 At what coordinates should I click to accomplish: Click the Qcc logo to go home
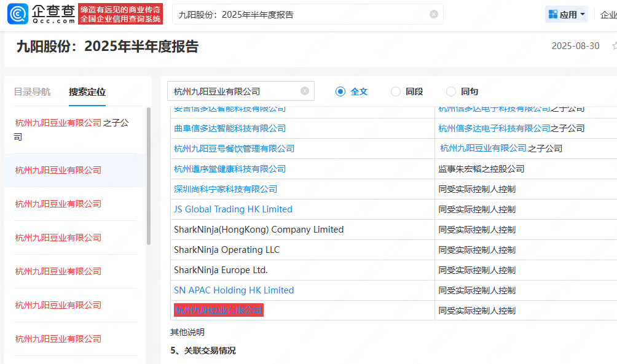[x=42, y=14]
